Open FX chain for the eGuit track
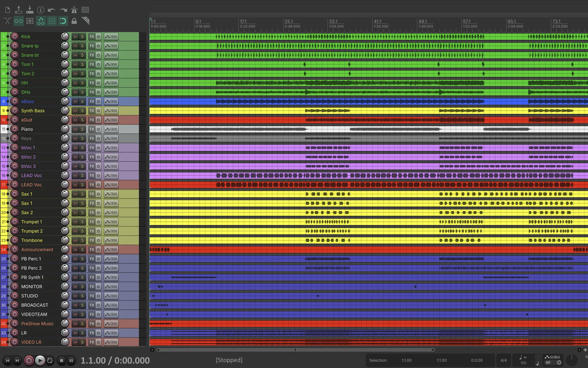This screenshot has height=368, width=588. pos(92,120)
